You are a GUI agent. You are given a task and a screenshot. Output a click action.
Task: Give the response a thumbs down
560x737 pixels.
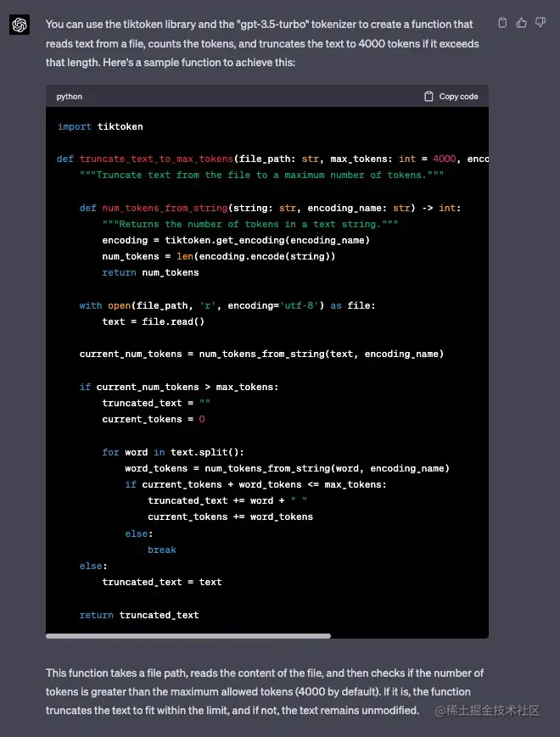[540, 23]
